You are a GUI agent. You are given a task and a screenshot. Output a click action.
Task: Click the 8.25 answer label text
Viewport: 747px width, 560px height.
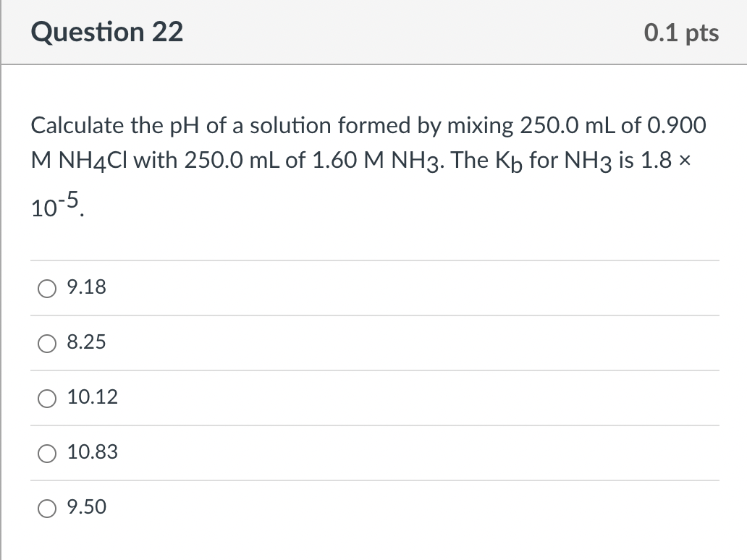(86, 342)
